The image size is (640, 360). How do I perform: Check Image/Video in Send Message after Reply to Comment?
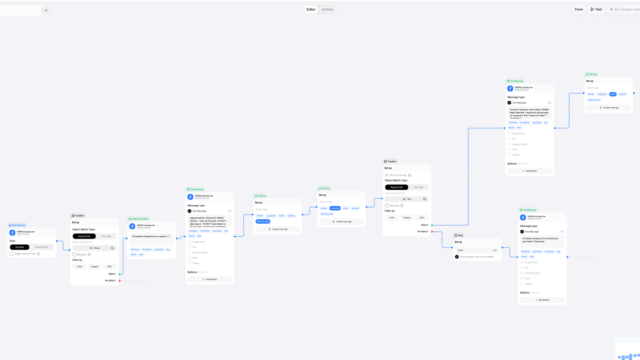[x=189, y=242]
